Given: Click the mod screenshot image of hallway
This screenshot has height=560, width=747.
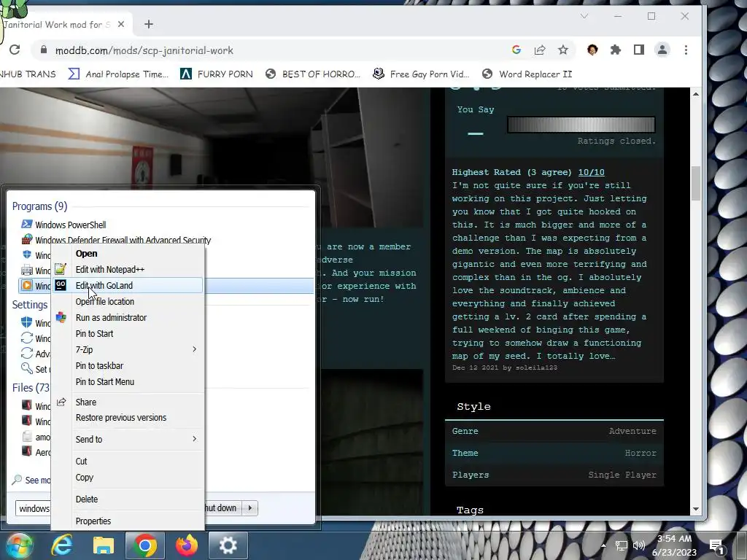Looking at the screenshot, I should pyautogui.click(x=212, y=157).
